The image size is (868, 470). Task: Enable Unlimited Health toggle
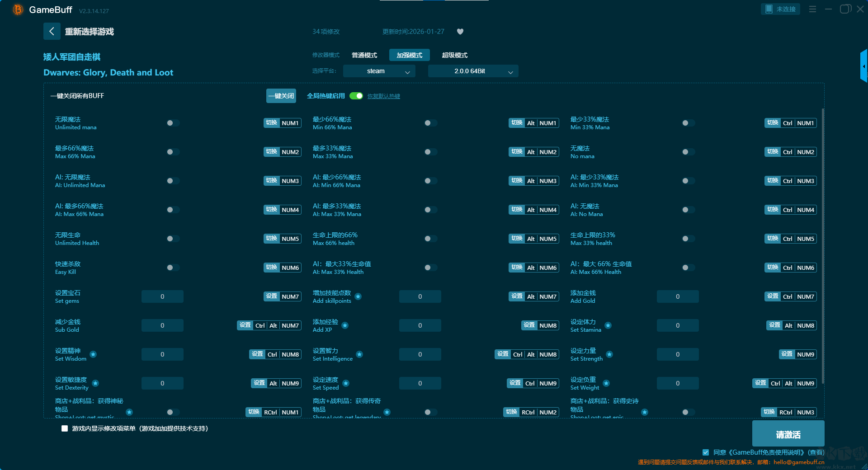point(173,239)
